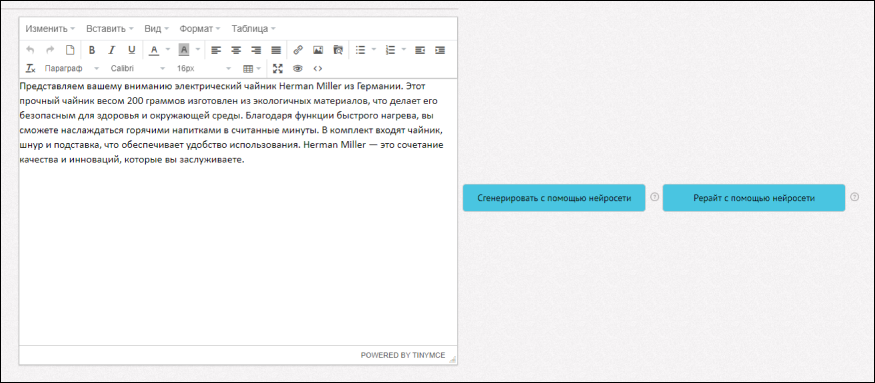The height and width of the screenshot is (383, 875).
Task: Open the file manager browse icon
Action: pyautogui.click(x=338, y=50)
